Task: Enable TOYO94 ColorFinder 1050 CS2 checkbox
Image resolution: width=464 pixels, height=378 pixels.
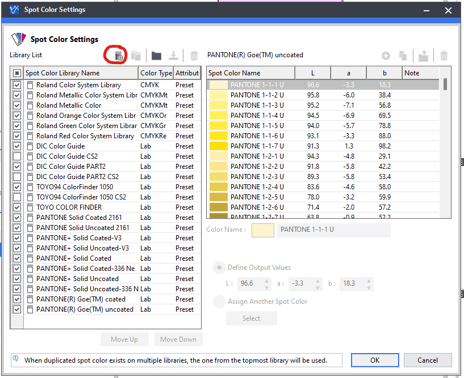Action: (x=17, y=197)
